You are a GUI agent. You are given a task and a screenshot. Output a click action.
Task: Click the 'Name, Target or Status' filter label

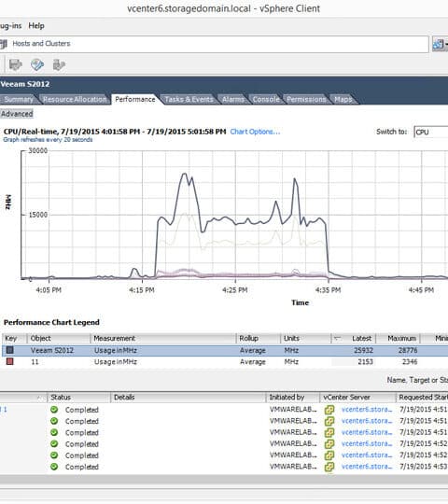pyautogui.click(x=417, y=380)
